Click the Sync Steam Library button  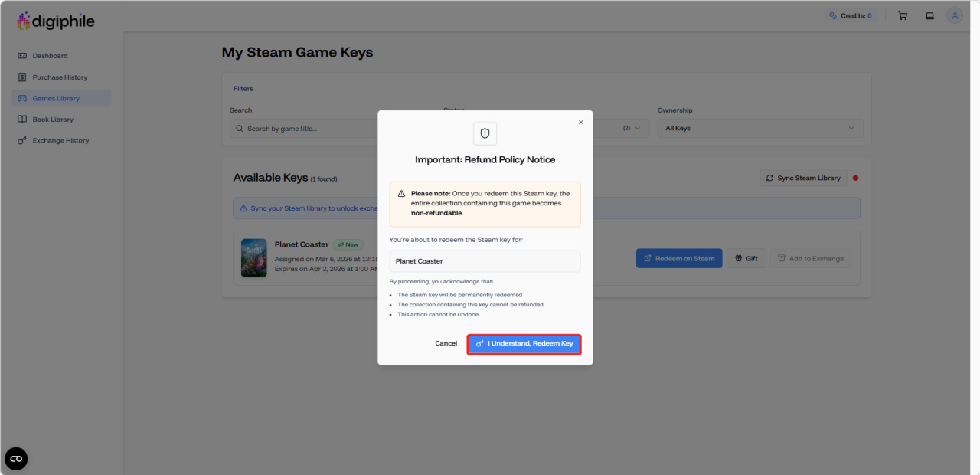point(803,178)
